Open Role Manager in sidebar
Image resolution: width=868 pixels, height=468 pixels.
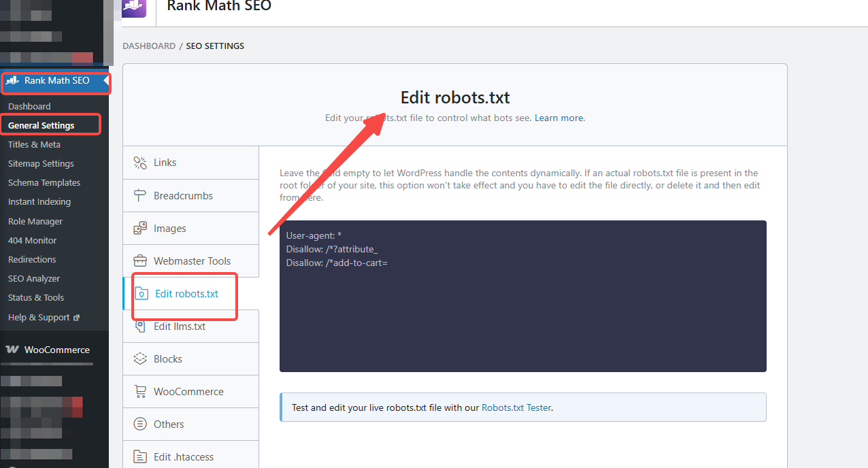35,221
